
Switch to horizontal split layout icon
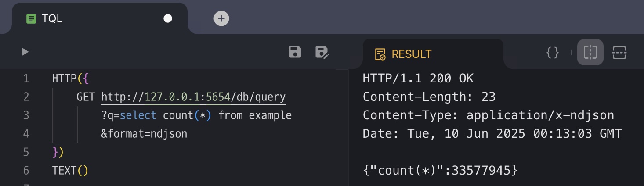pyautogui.click(x=619, y=53)
